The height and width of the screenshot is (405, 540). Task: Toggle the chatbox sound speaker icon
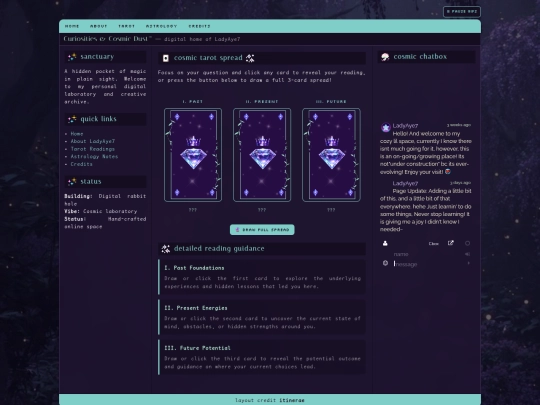point(467,254)
